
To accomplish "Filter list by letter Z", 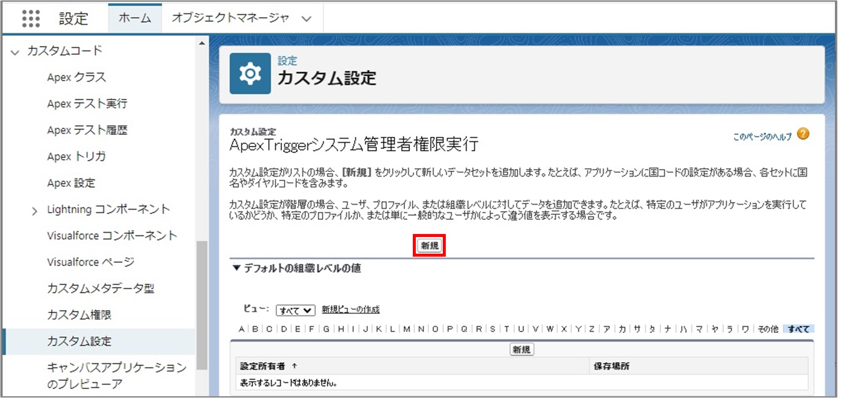I will (592, 329).
